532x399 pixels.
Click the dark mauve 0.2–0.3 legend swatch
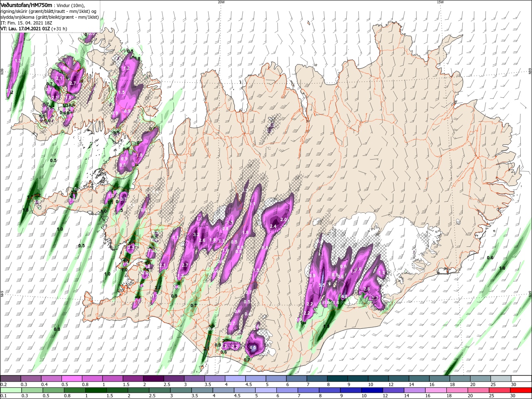click(x=10, y=379)
